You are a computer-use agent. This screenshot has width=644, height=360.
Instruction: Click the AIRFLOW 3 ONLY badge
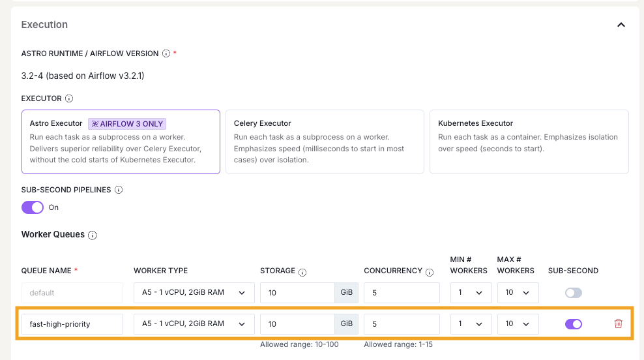point(127,124)
